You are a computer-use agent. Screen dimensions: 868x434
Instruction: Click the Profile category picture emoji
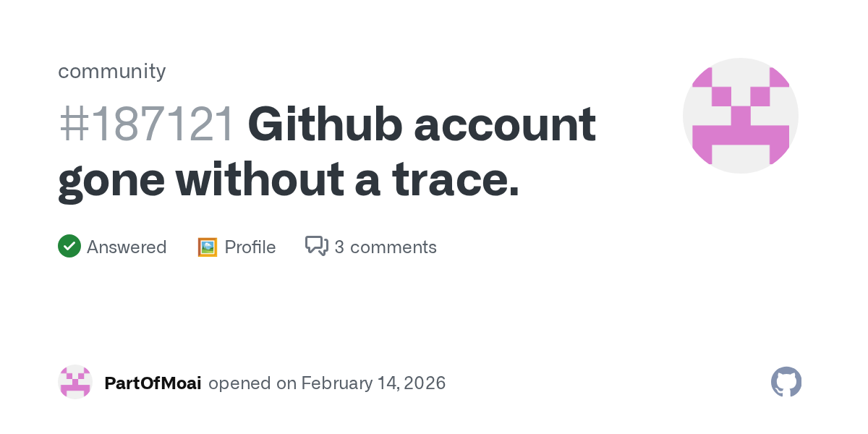pos(208,247)
